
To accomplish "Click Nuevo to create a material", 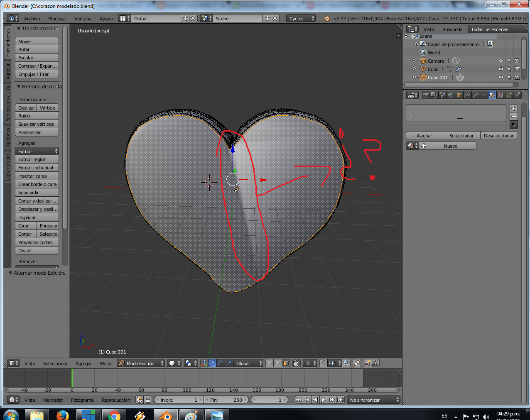I will [450, 146].
